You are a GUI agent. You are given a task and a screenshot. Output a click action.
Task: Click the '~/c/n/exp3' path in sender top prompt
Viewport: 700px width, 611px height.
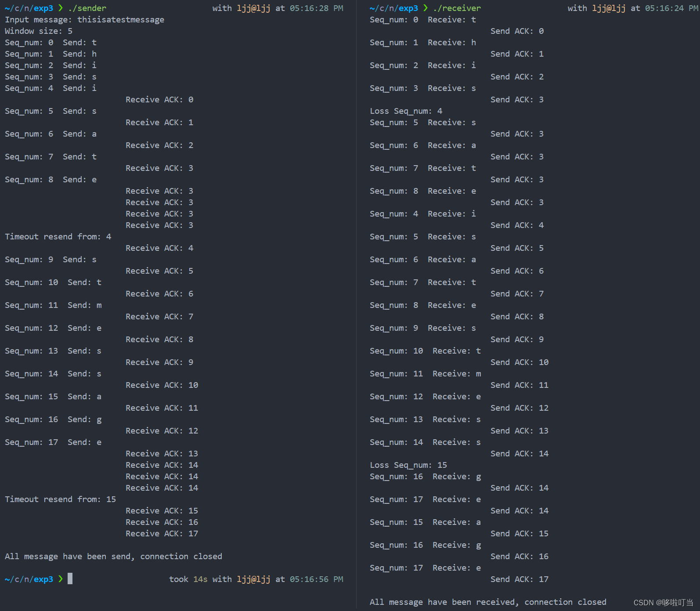pos(29,8)
